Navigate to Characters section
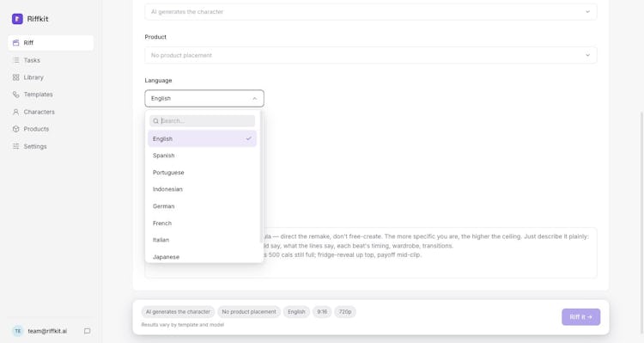The height and width of the screenshot is (343, 644). (x=51, y=112)
